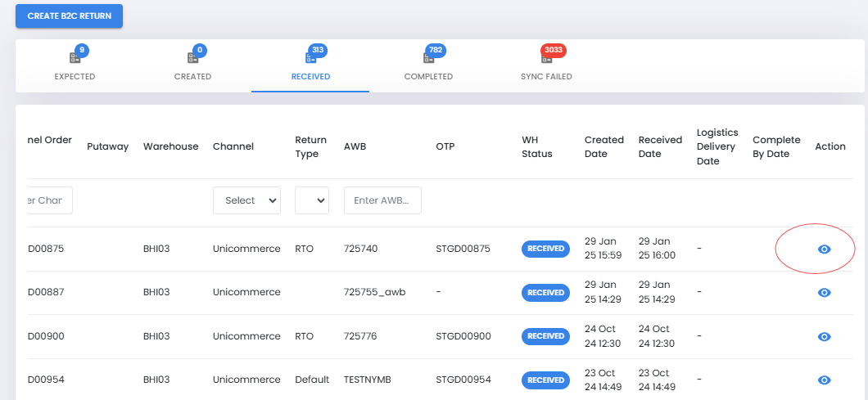Expand the Return Type filter dropdown
Screen dimensions: 868x400
pos(312,200)
